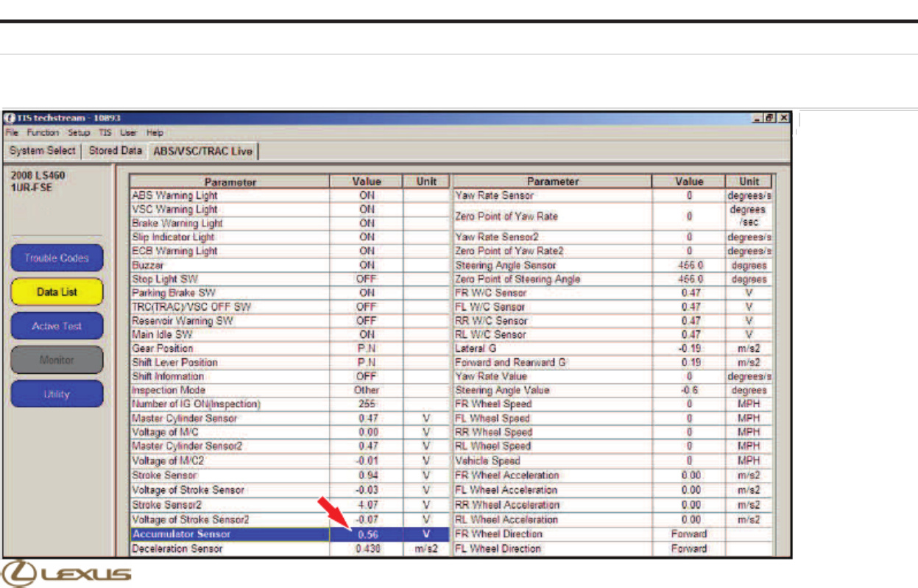The width and height of the screenshot is (918, 588).
Task: Click the Deceleration Sensor value 0.430
Action: pyautogui.click(x=367, y=549)
